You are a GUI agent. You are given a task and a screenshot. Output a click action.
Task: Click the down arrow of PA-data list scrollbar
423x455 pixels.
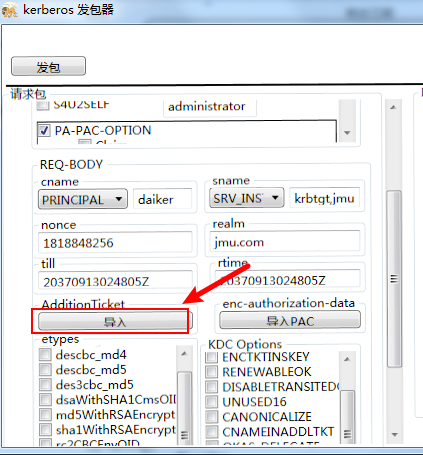coord(347,133)
